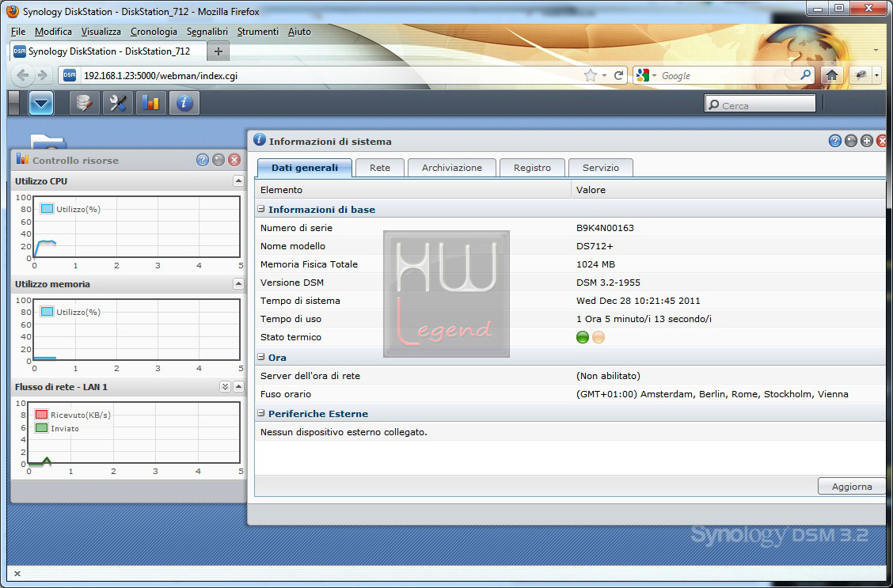The image size is (893, 588).
Task: Bookmark this page with the star icon
Action: coord(590,75)
